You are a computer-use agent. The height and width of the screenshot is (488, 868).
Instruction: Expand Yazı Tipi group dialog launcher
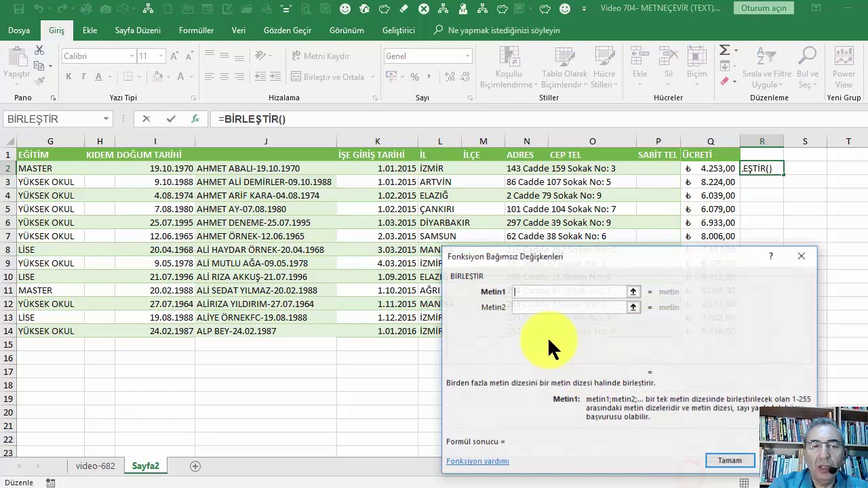[193, 98]
